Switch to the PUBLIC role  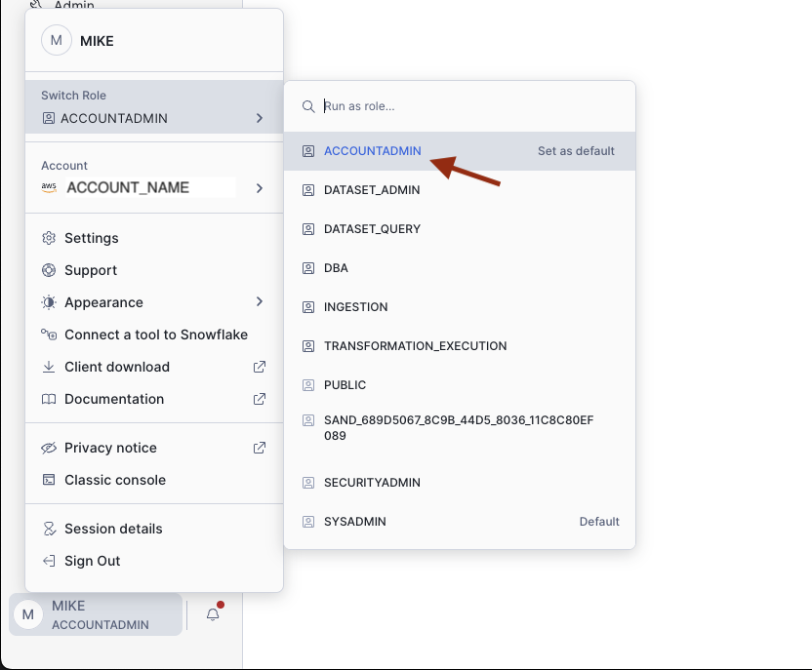460,385
